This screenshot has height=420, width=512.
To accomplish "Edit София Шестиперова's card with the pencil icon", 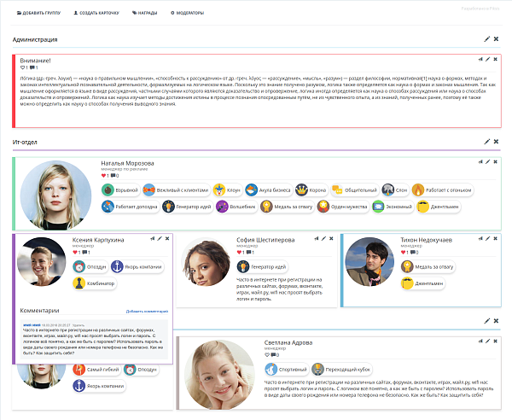I will 323,239.
